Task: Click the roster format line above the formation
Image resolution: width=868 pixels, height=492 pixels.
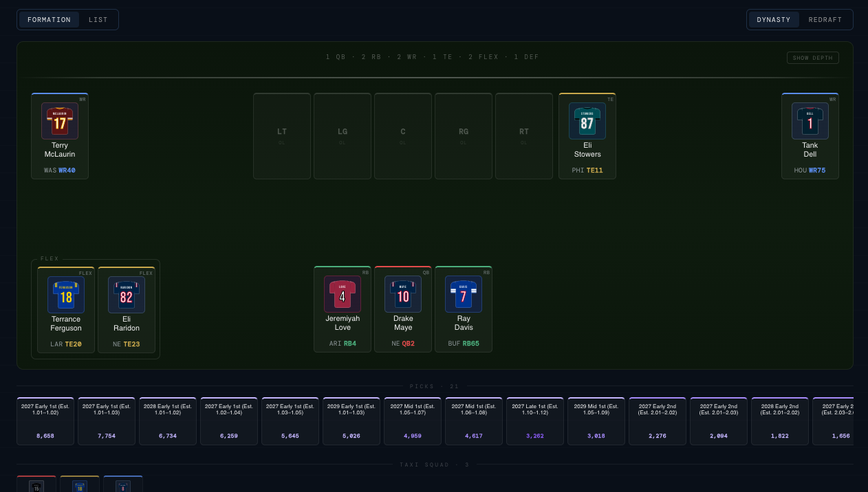Action: click(x=433, y=57)
